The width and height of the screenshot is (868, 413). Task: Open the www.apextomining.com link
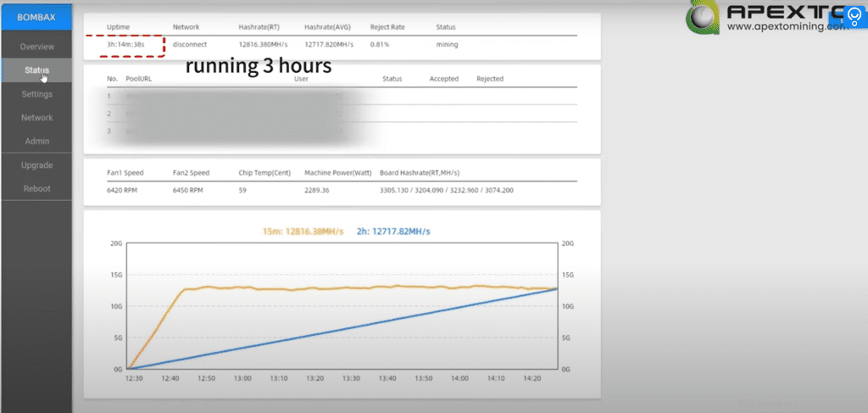(787, 26)
